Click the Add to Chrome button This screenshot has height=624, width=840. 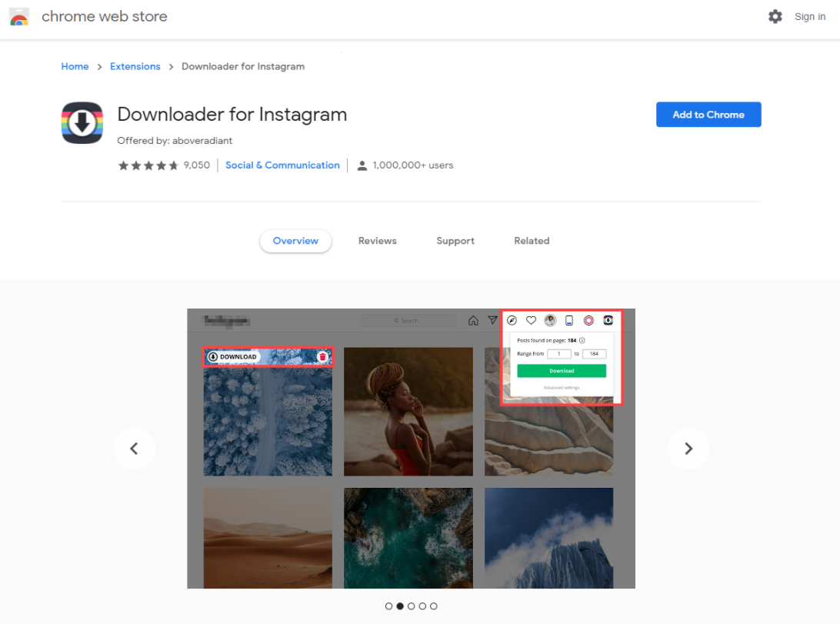click(708, 115)
